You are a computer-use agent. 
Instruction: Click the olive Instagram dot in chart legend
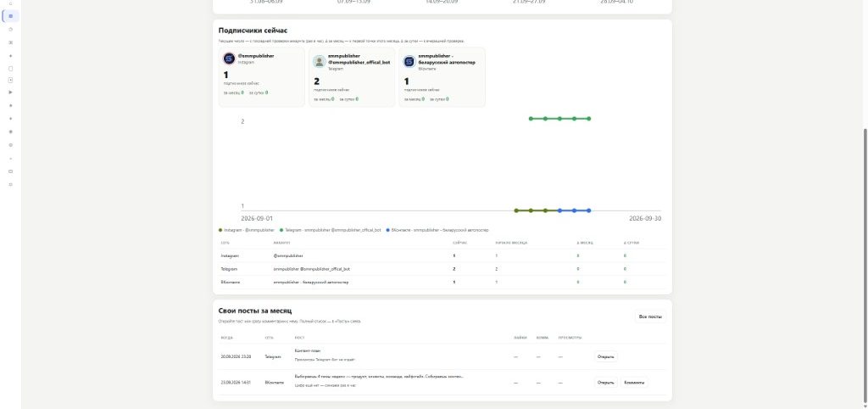click(x=220, y=229)
